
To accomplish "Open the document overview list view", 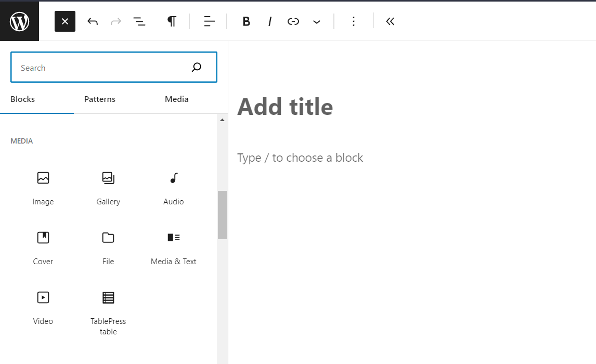I will 139,21.
